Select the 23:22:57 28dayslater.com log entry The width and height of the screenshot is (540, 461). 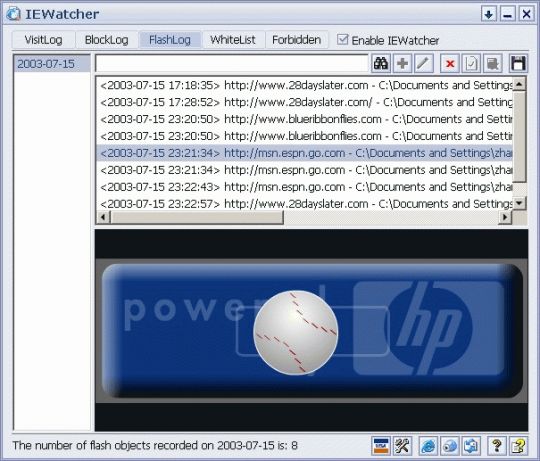point(304,203)
